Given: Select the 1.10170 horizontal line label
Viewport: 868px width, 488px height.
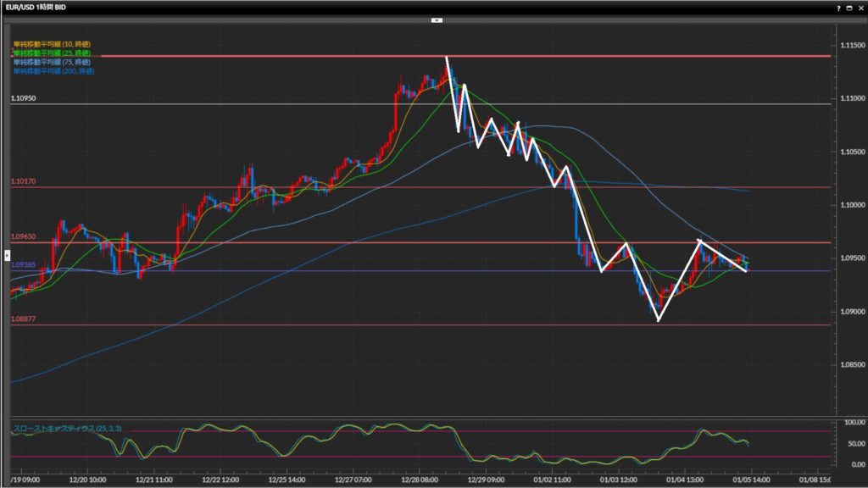Looking at the screenshot, I should (23, 181).
